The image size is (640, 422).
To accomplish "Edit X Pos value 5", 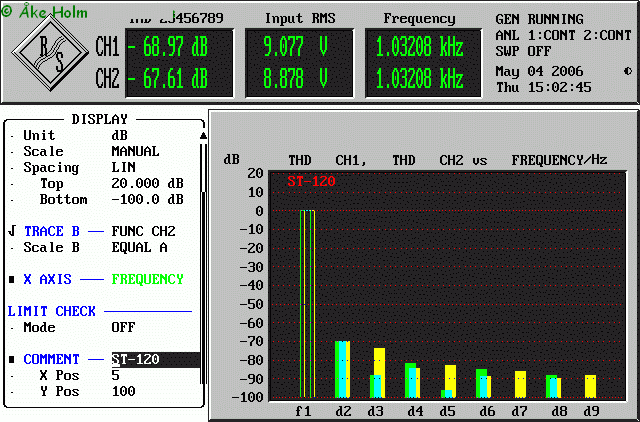I will point(115,375).
